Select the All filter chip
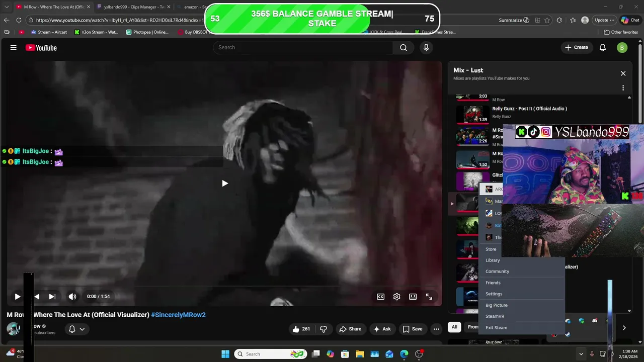Image resolution: width=644 pixels, height=362 pixels. (454, 327)
